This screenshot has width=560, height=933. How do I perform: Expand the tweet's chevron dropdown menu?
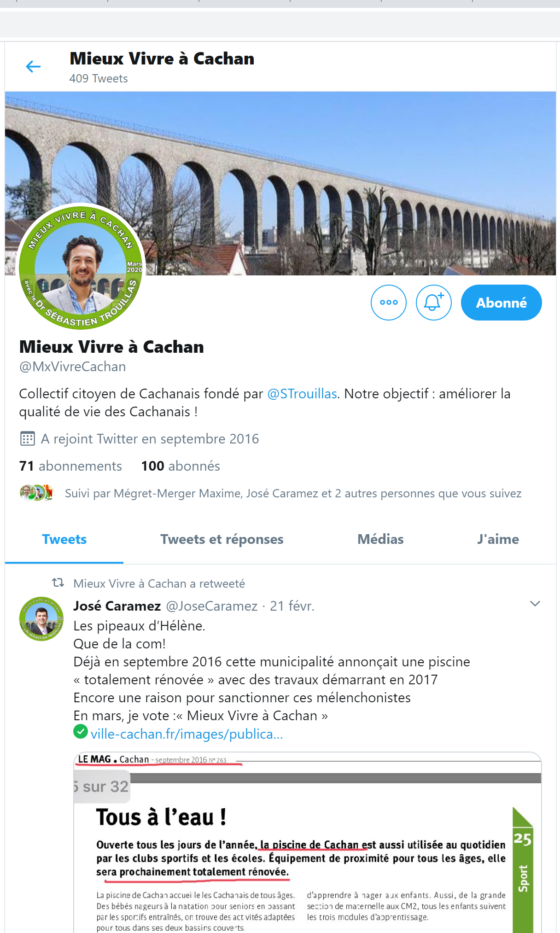(x=535, y=604)
